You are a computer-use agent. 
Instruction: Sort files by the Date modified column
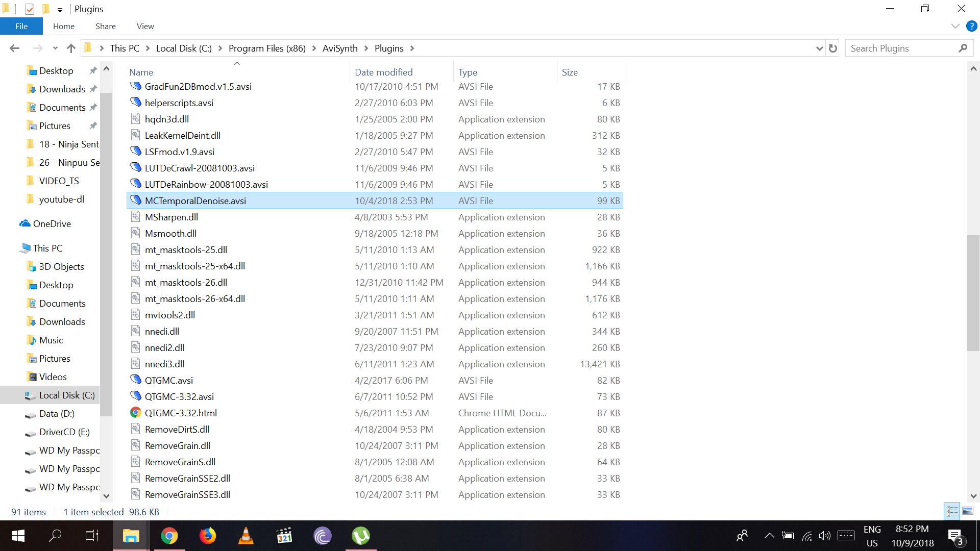pyautogui.click(x=383, y=72)
